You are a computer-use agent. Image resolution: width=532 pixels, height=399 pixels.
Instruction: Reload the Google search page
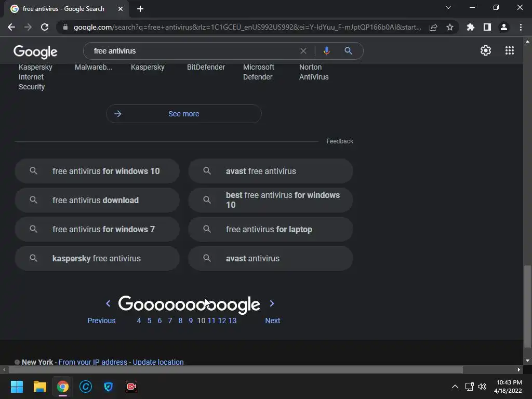[x=45, y=27]
